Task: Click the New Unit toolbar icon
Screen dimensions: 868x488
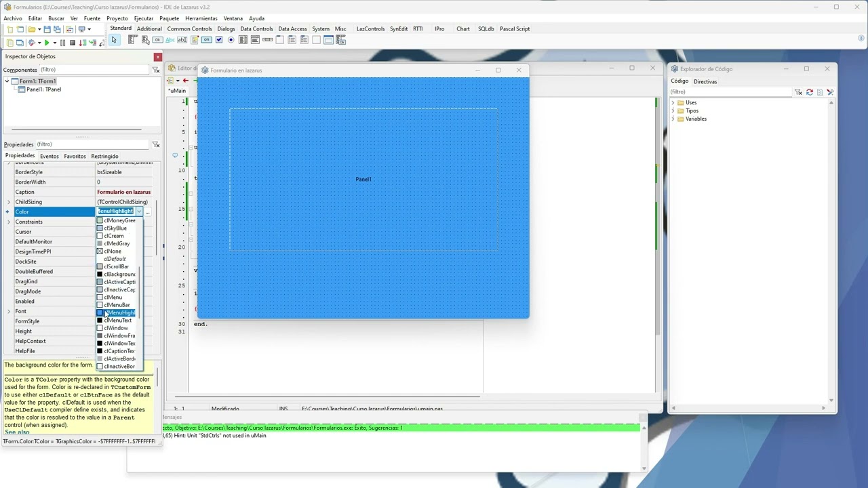Action: click(x=9, y=29)
